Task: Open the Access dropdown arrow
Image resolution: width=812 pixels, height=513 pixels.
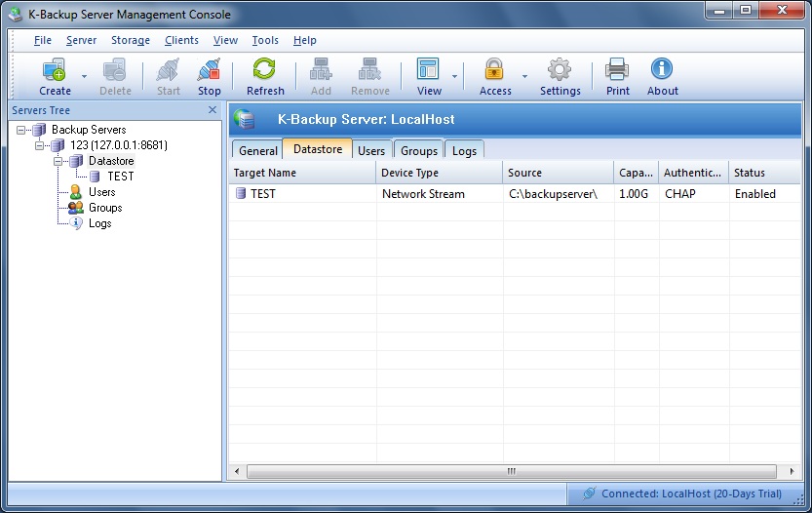Action: [x=524, y=77]
